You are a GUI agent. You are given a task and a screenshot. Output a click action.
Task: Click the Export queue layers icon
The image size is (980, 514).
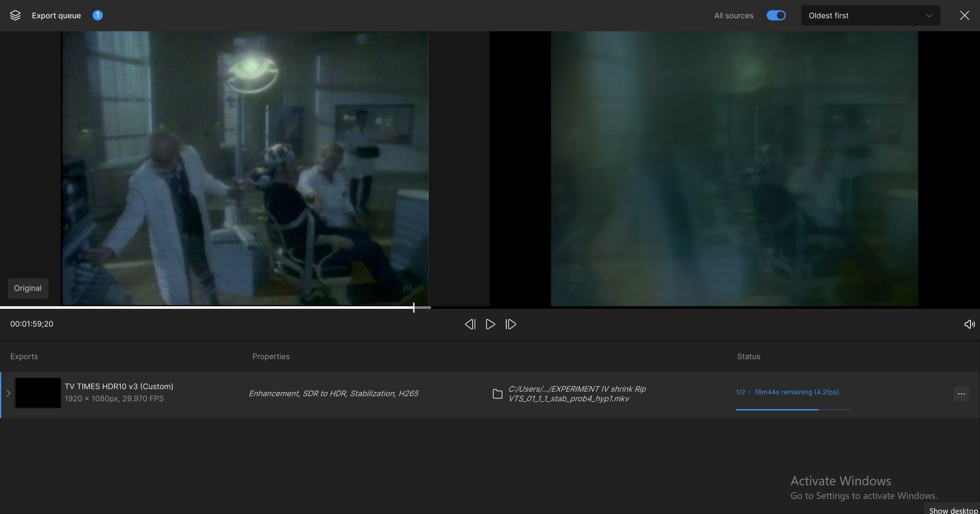[15, 16]
